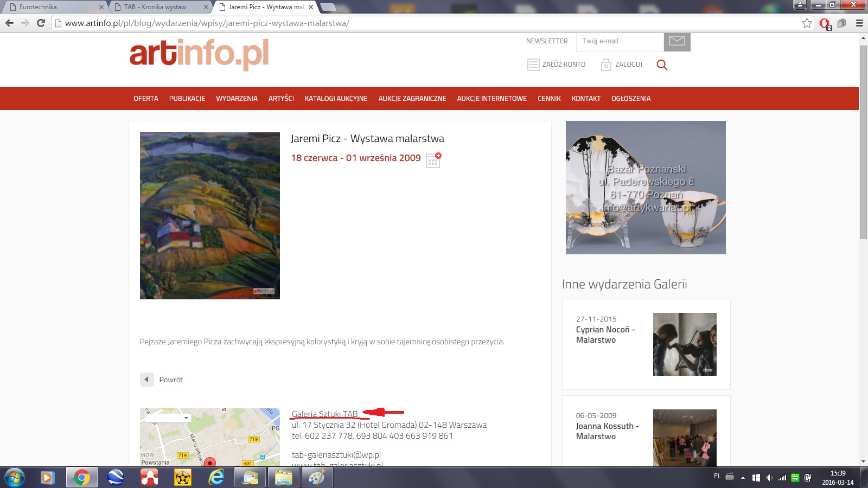Click the date text 18 czerwca - 01 września 2009
The width and height of the screenshot is (868, 488).
click(356, 158)
